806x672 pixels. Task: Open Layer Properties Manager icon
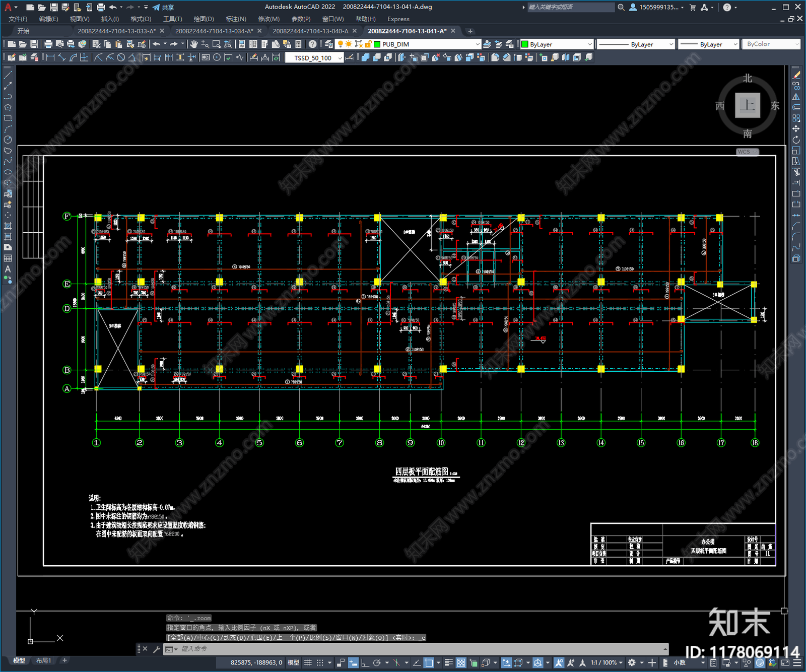[329, 44]
